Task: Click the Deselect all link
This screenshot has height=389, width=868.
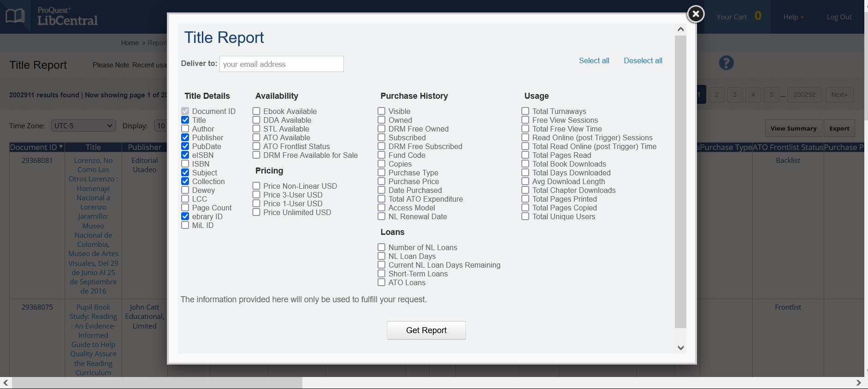Action: tap(643, 60)
